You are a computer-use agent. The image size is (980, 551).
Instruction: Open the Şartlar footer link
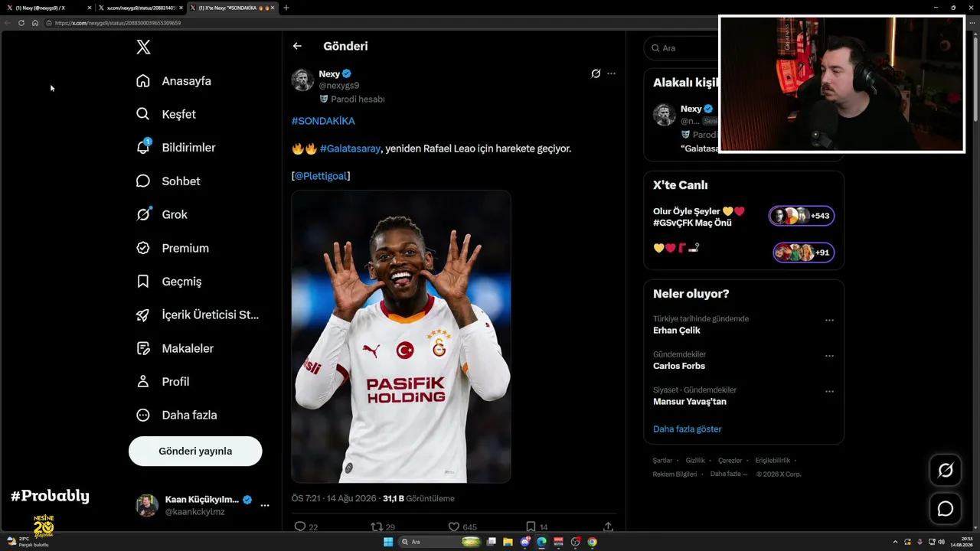click(662, 461)
